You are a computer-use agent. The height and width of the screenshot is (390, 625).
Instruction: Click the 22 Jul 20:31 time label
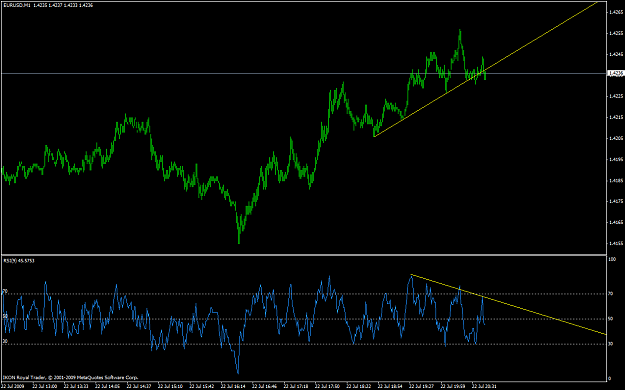point(485,386)
